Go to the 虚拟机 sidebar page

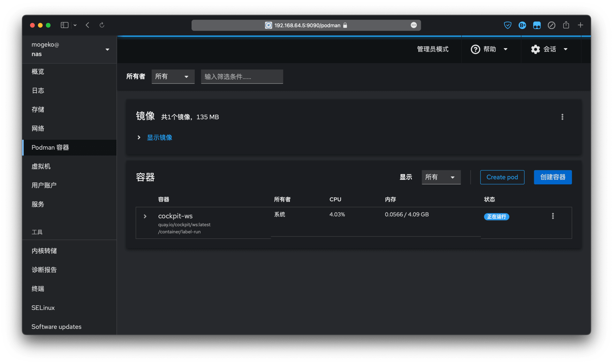[x=41, y=166]
